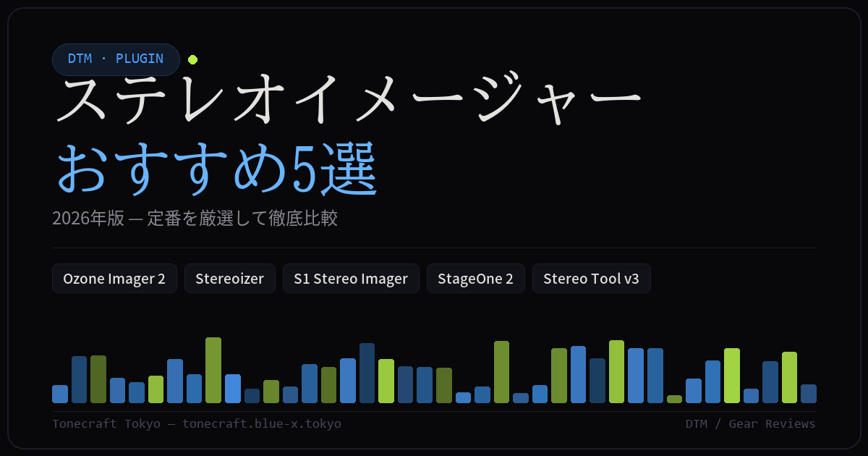Click the green status dot beside the badge
Image resolution: width=868 pixels, height=456 pixels.
[x=192, y=59]
